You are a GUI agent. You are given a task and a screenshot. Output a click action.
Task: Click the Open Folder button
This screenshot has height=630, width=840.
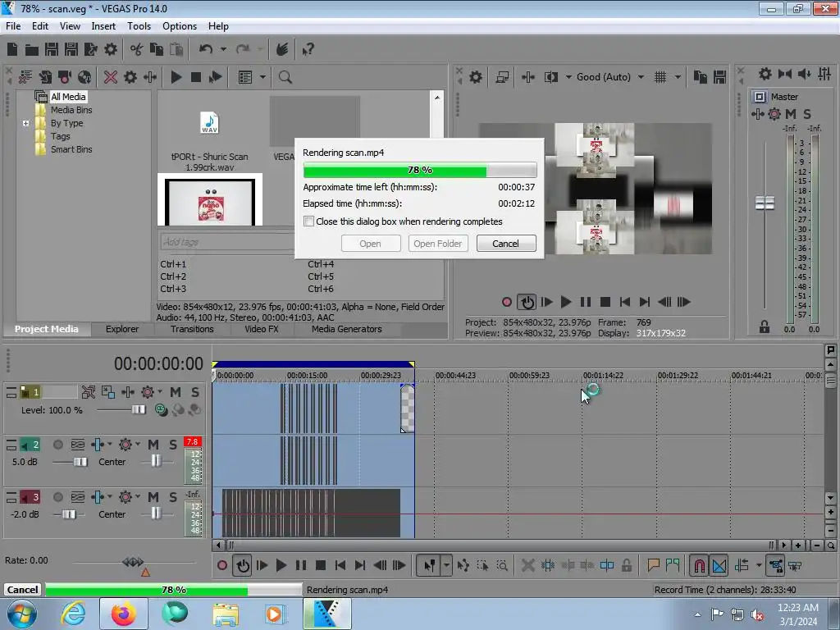(438, 243)
